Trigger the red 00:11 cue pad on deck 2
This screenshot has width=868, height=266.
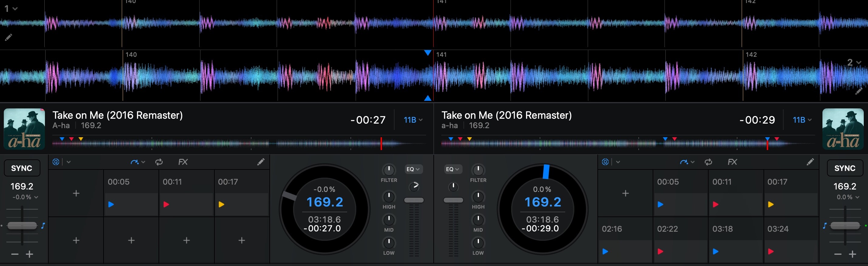coord(736,193)
